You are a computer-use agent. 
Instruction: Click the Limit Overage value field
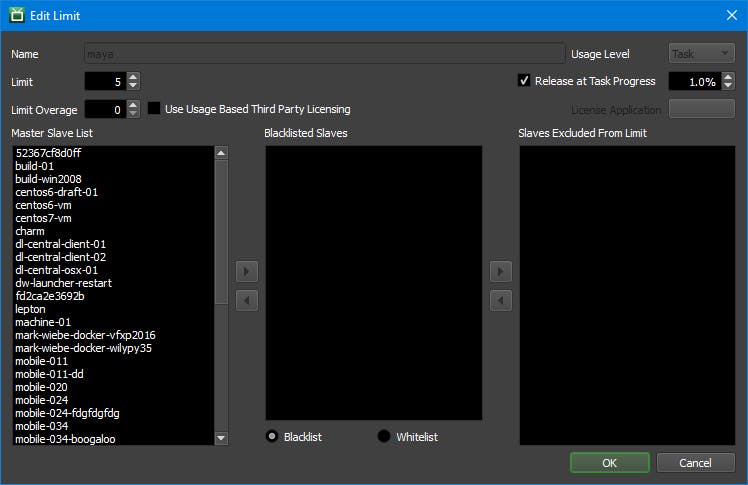point(106,110)
